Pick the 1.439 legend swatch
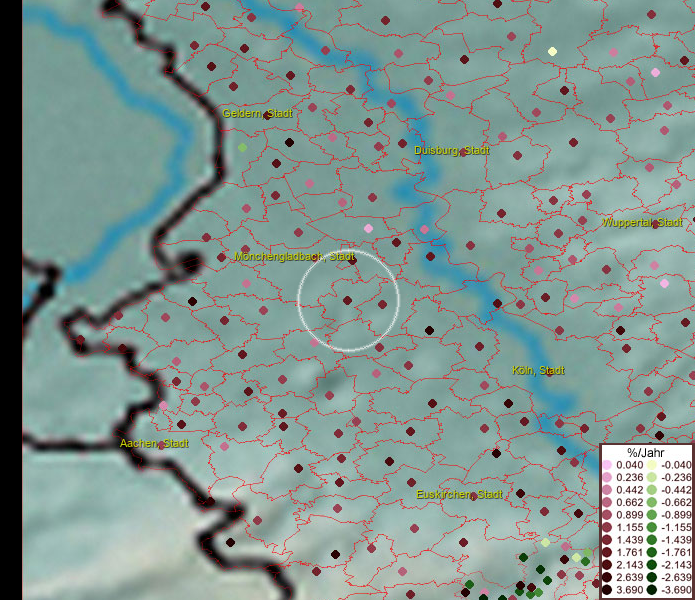The image size is (695, 600). [607, 540]
